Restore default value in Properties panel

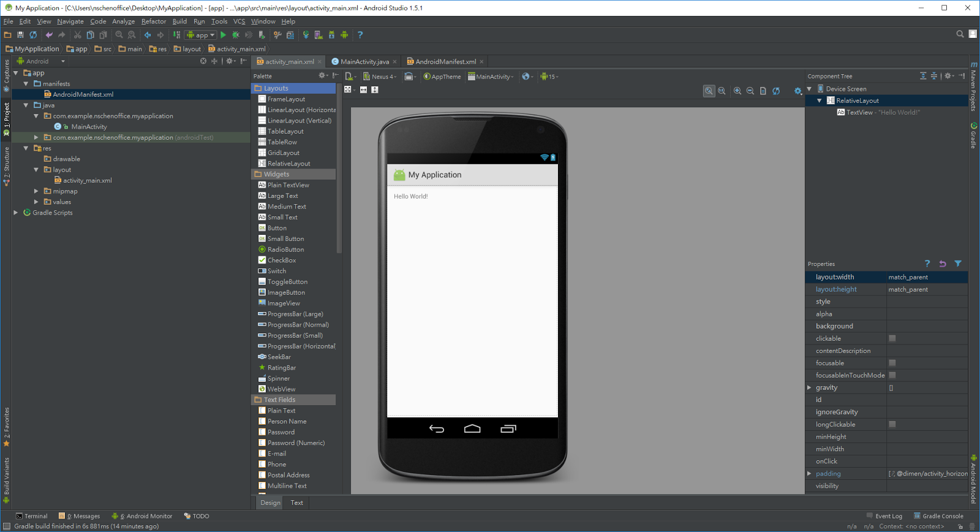[943, 264]
